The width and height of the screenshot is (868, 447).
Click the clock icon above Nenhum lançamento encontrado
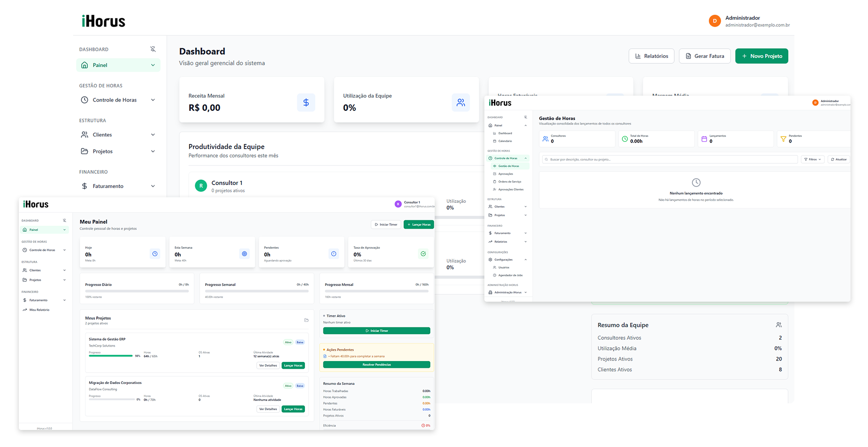coord(696,183)
